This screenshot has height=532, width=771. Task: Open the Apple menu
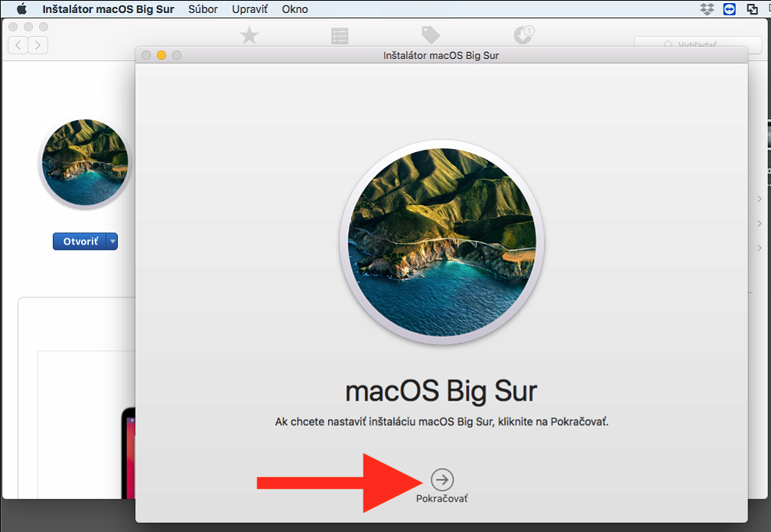click(x=21, y=9)
